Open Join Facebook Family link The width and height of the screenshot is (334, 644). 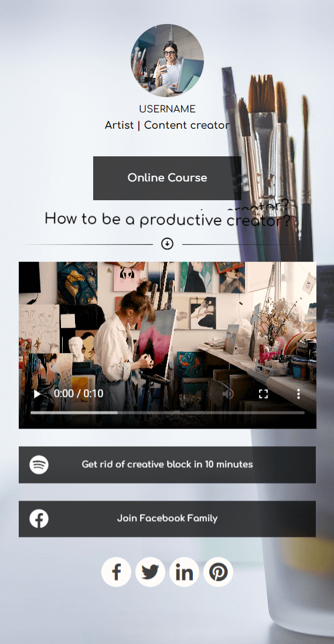(167, 519)
